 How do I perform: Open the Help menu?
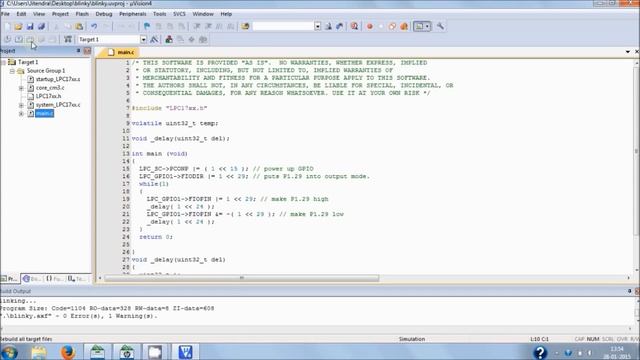click(226, 14)
